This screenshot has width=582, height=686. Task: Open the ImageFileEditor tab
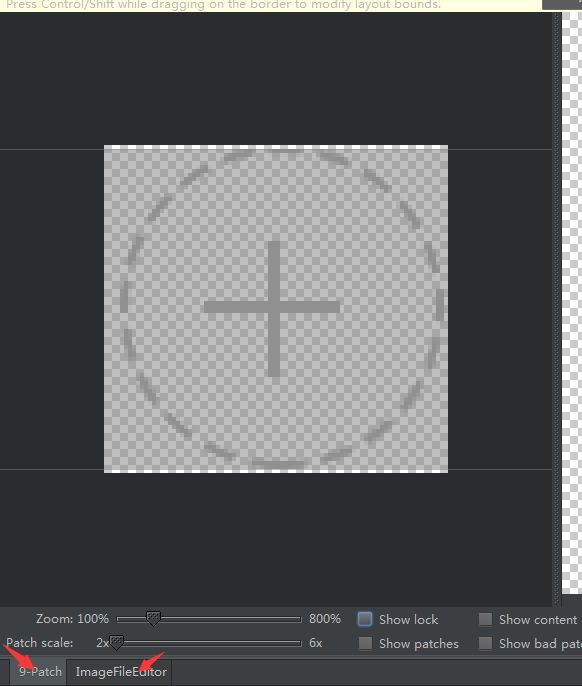(121, 672)
